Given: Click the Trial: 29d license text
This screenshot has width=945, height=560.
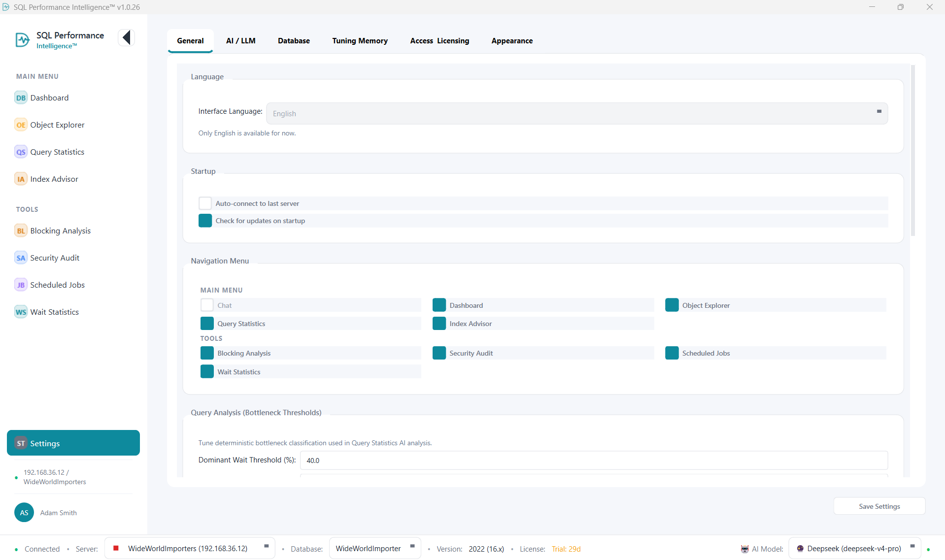Looking at the screenshot, I should (566, 549).
